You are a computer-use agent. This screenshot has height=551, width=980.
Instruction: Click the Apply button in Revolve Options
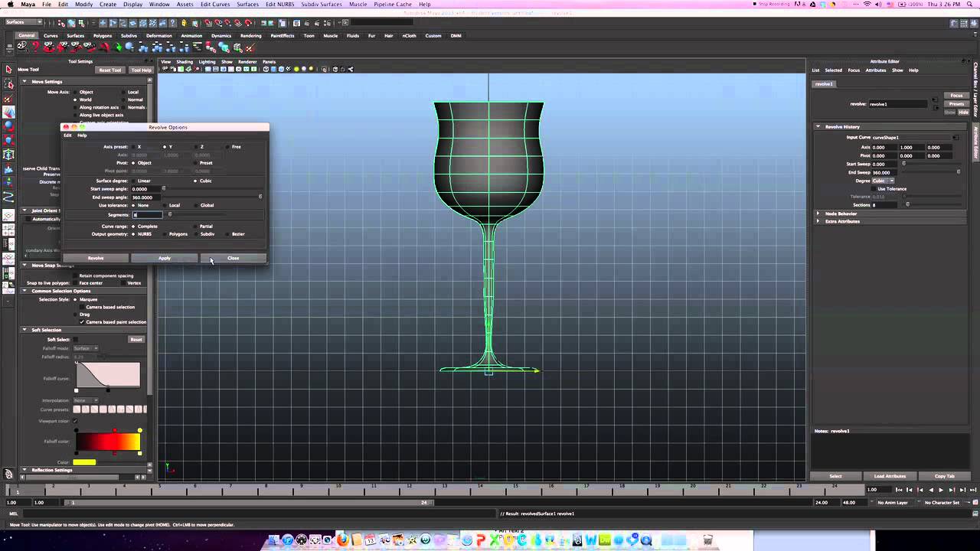(165, 258)
